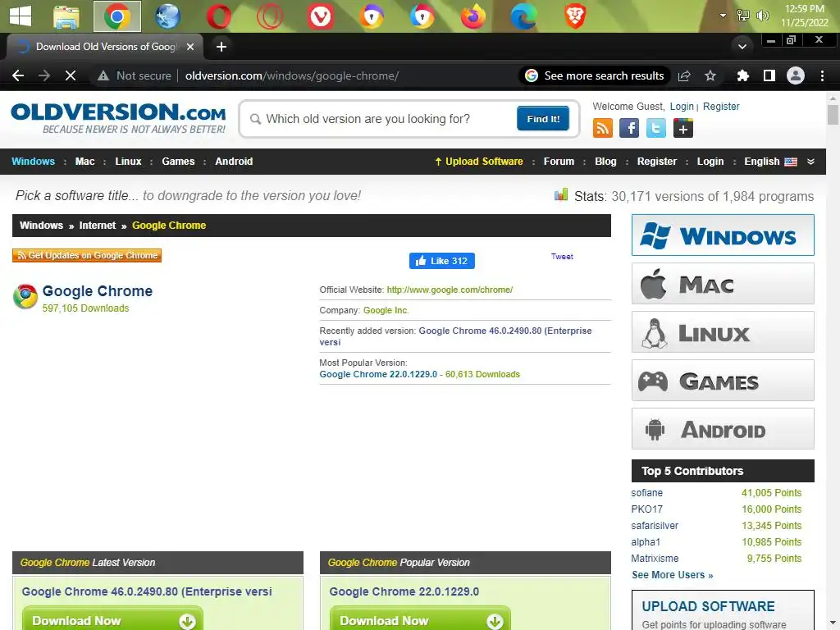Select Android in the navigation bar
Screen dimensions: 840x630
(x=234, y=162)
